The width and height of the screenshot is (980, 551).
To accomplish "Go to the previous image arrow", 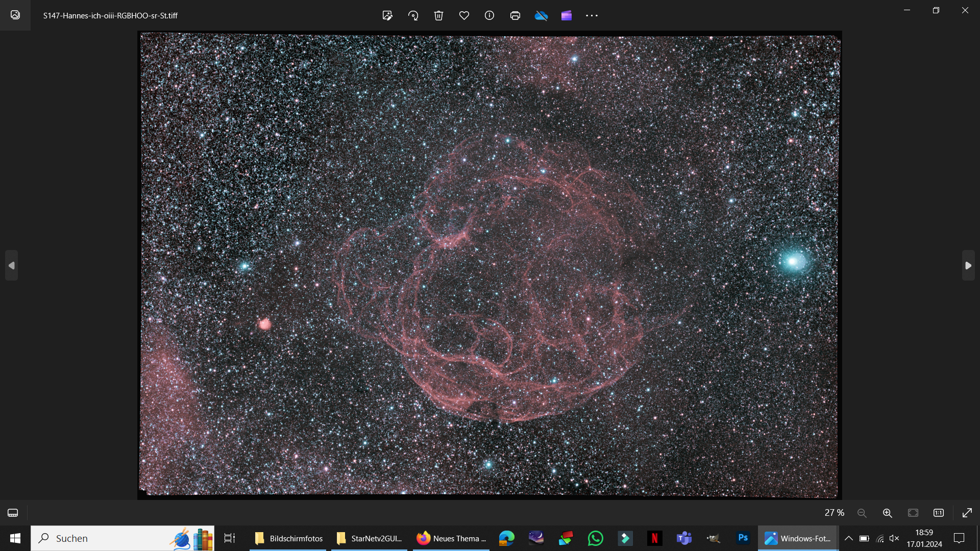I will click(12, 265).
